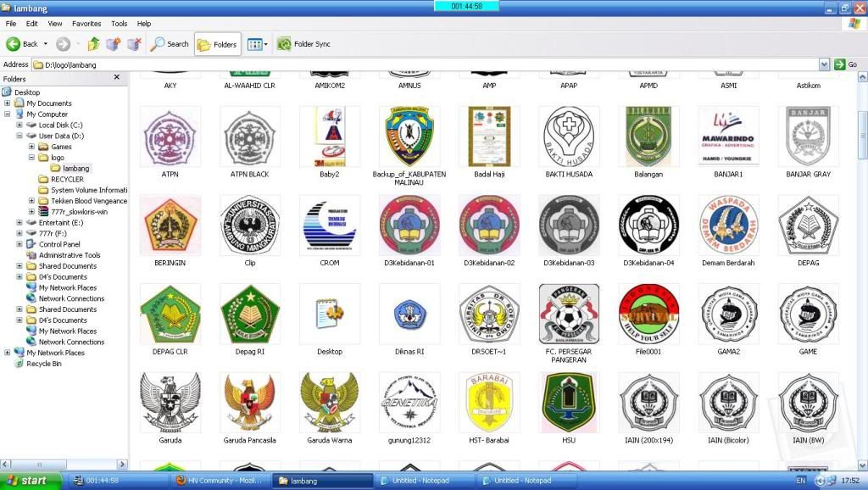
Task: Expand My Documents in the tree
Action: [x=7, y=103]
